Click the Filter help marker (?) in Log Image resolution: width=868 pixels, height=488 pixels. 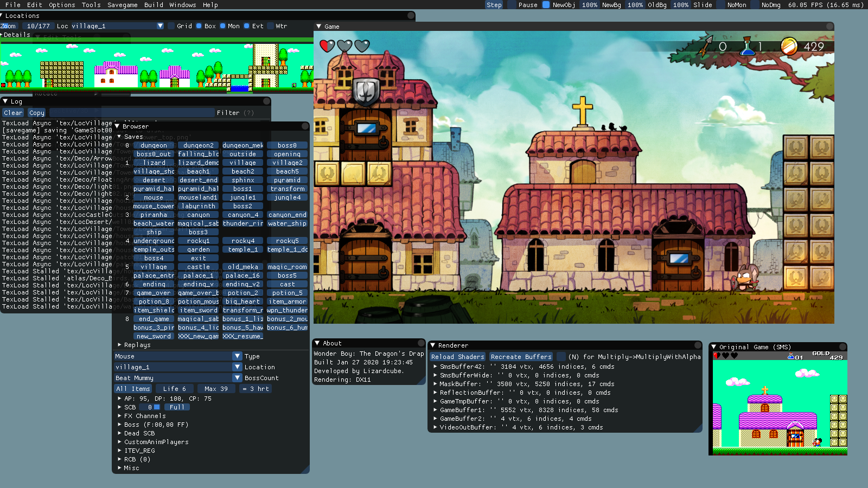click(248, 113)
